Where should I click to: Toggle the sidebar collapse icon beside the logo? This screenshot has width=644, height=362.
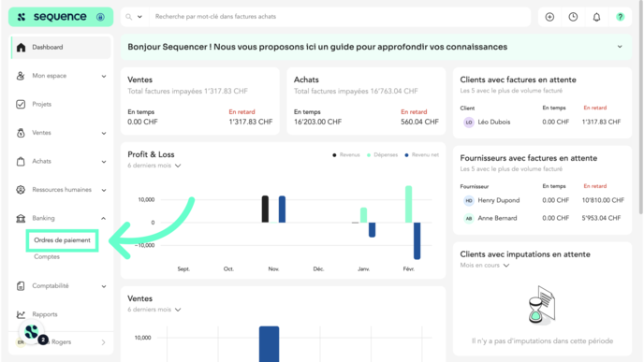(100, 17)
